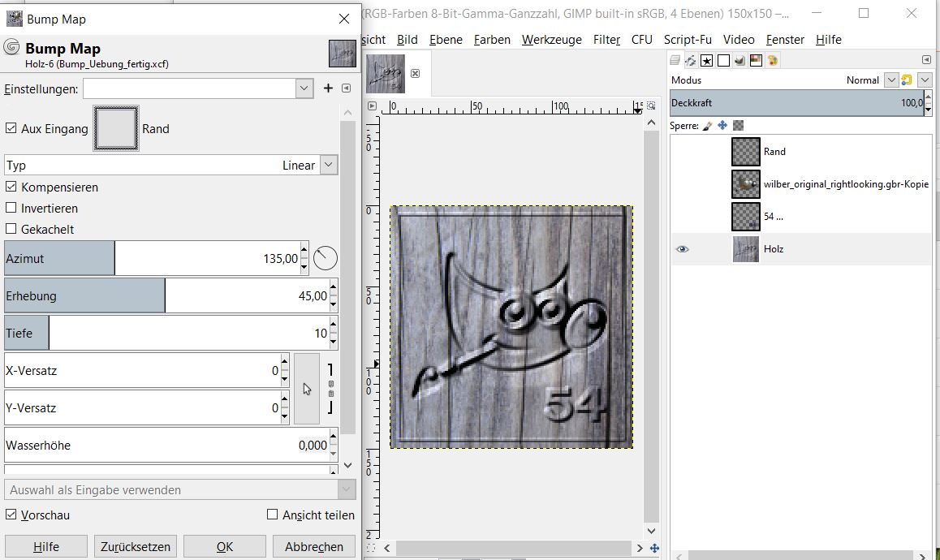Expand the Einstellungen presets dropdown
Screen dimensions: 940x560
[304, 88]
